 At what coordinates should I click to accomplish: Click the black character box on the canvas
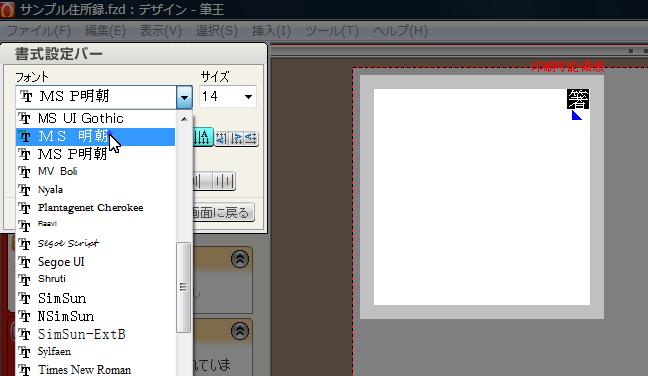[x=578, y=99]
